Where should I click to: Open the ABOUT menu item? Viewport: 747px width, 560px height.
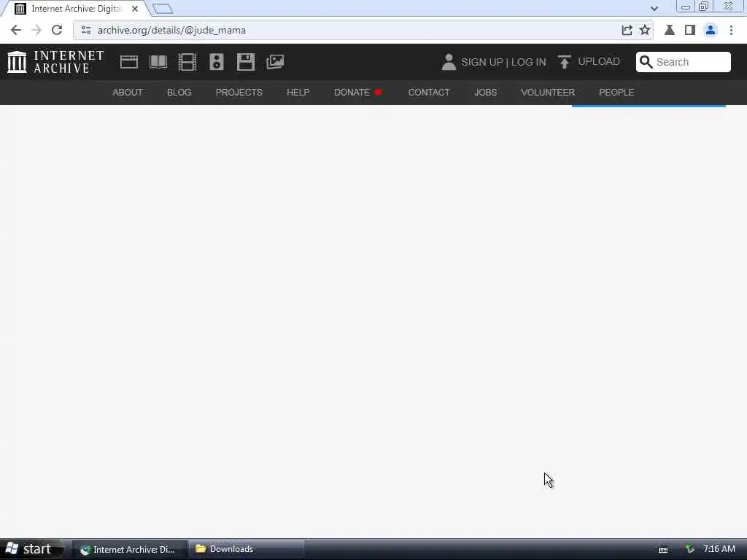pyautogui.click(x=128, y=93)
